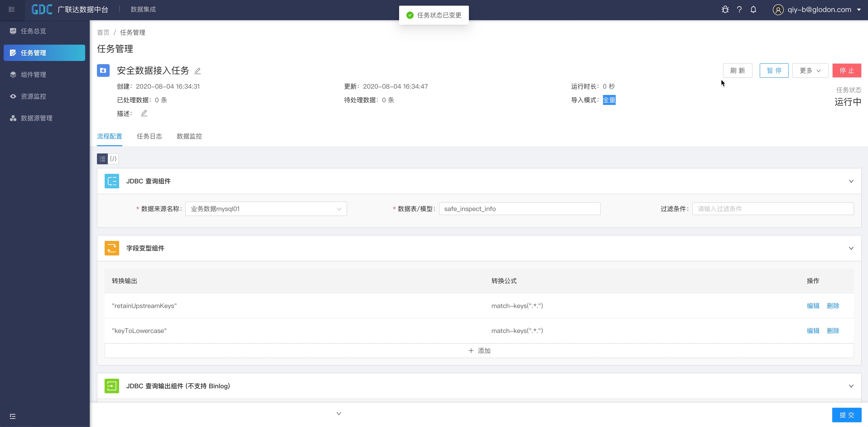Viewport: 868px width, 427px height.
Task: Click the 过滤条件 input field
Action: (773, 209)
